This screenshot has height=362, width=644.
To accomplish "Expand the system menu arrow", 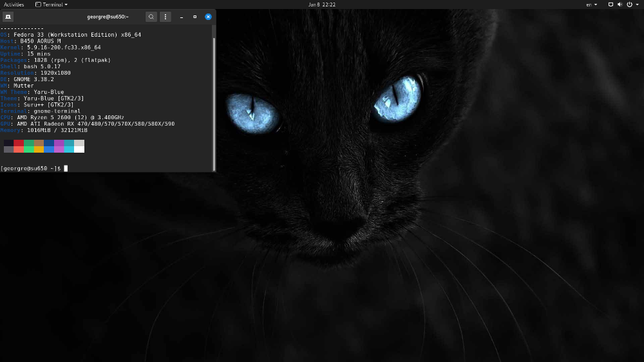I will [x=638, y=5].
